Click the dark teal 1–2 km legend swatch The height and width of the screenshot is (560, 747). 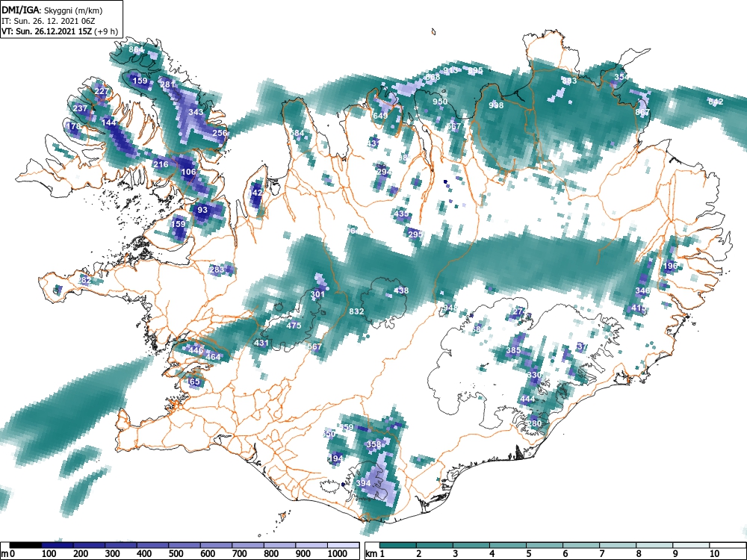point(398,545)
